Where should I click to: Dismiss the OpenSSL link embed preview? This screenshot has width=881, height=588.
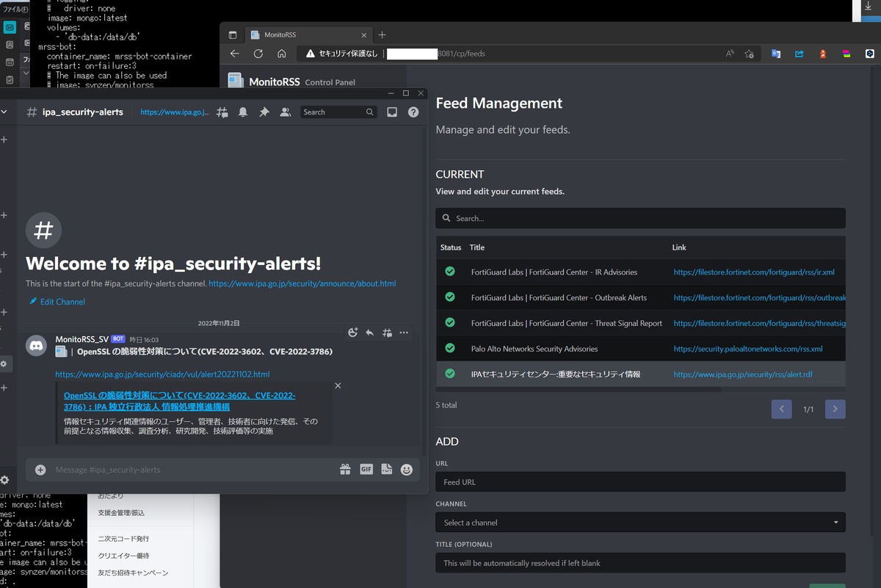(338, 385)
